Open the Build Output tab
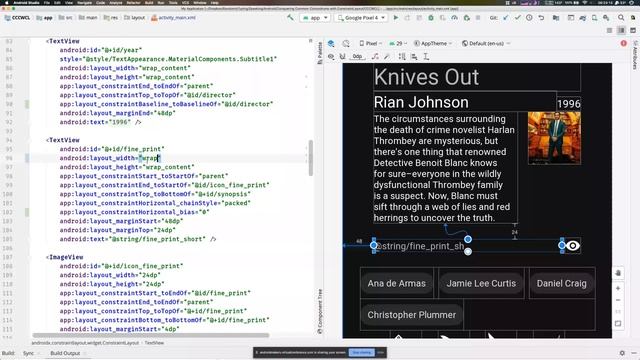 [65, 353]
